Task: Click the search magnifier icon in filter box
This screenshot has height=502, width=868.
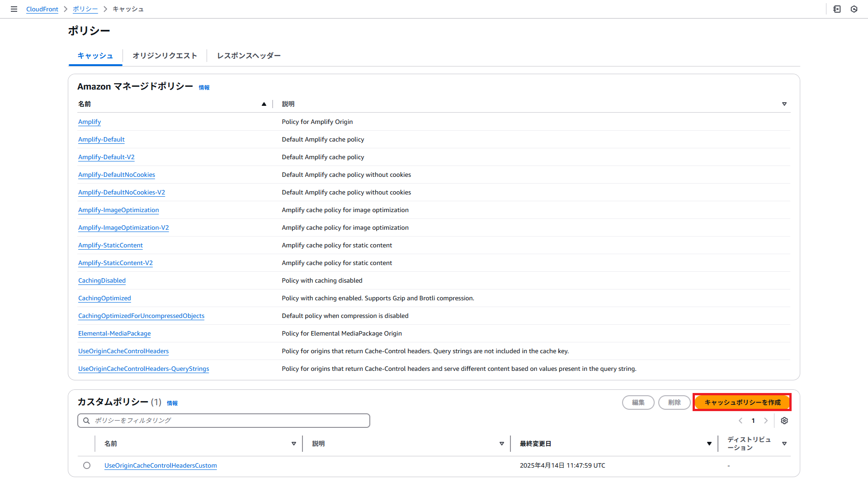Action: (86, 421)
